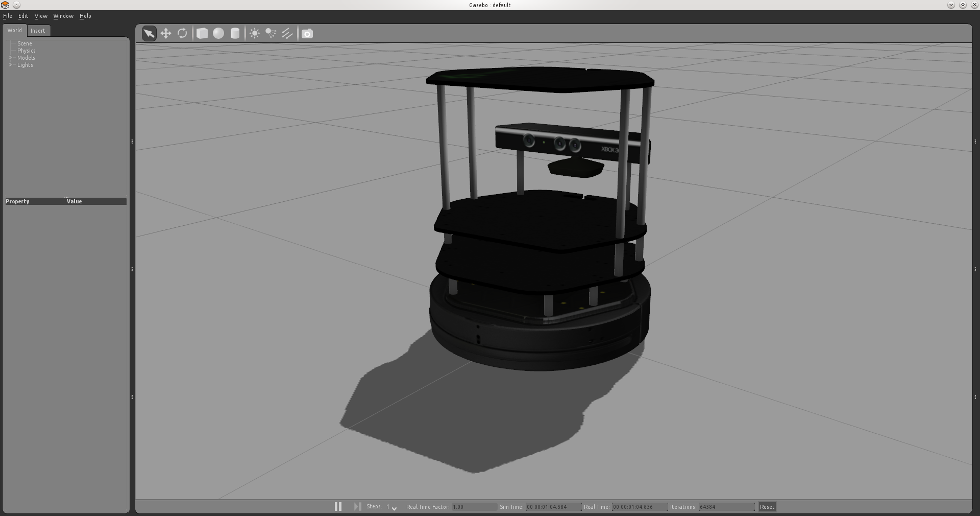The image size is (980, 516).
Task: Open the File menu
Action: tap(8, 16)
